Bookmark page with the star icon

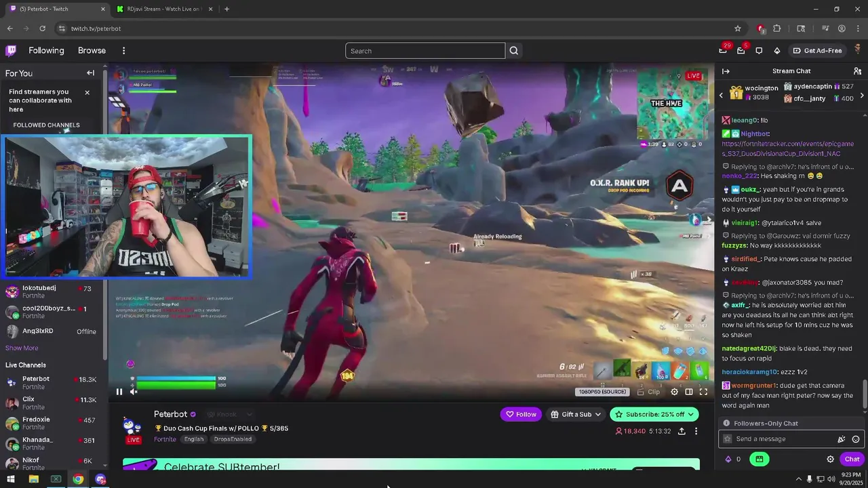738,28
